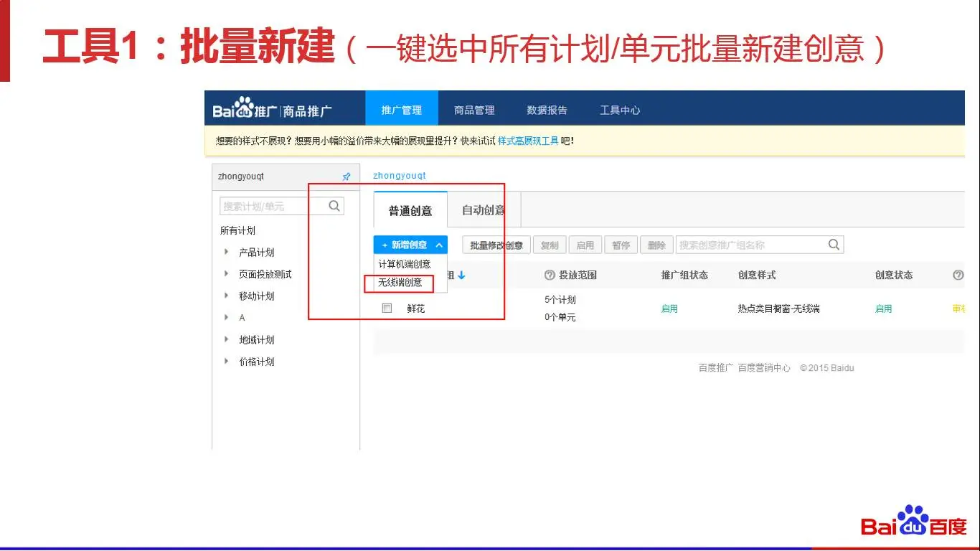Expand the 地域计划 tree node
The image size is (980, 551).
[x=226, y=339]
